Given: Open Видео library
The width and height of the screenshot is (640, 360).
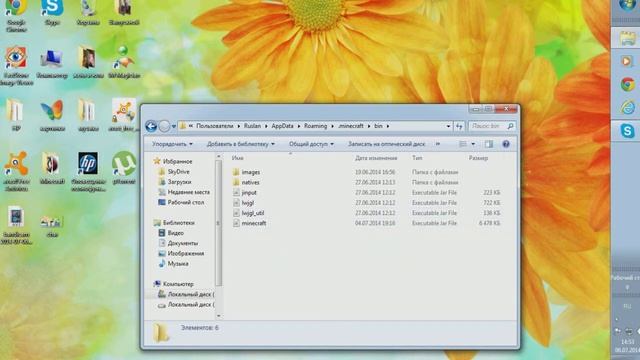Looking at the screenshot, I should coord(176,233).
